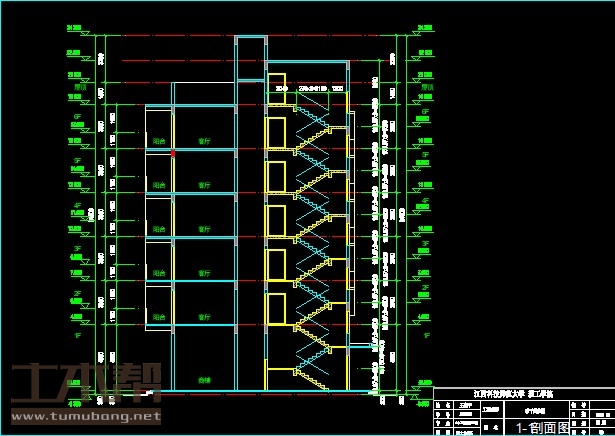Image resolution: width=615 pixels, height=436 pixels.
Task: Select the left-side 屋顶 level label
Action: pos(75,86)
